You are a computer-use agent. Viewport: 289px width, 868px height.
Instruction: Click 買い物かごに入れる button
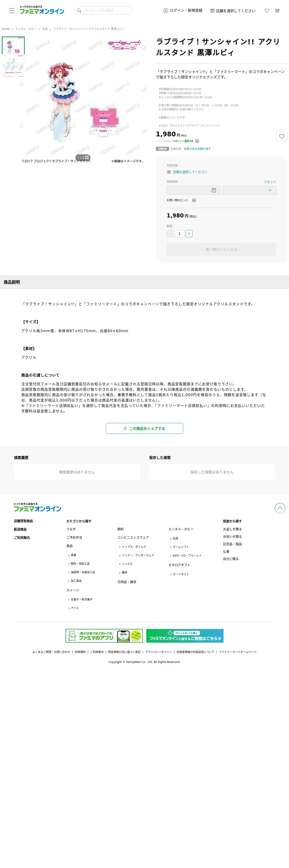(x=221, y=249)
